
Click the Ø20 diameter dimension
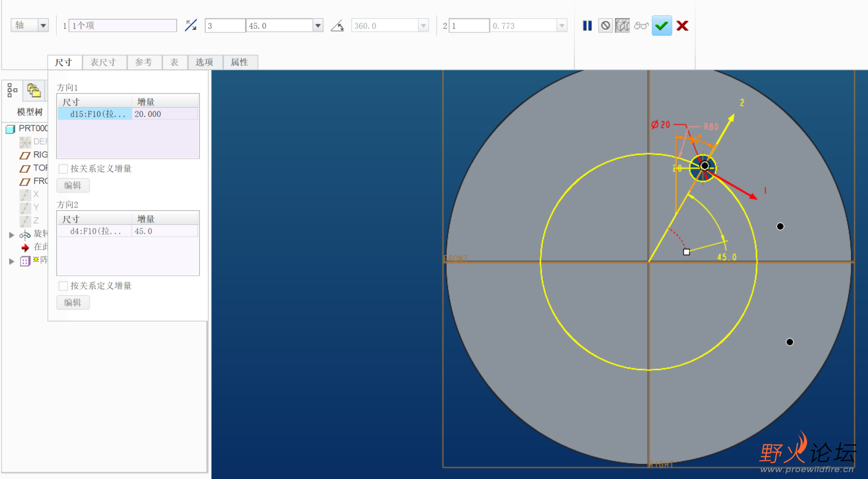pos(661,125)
